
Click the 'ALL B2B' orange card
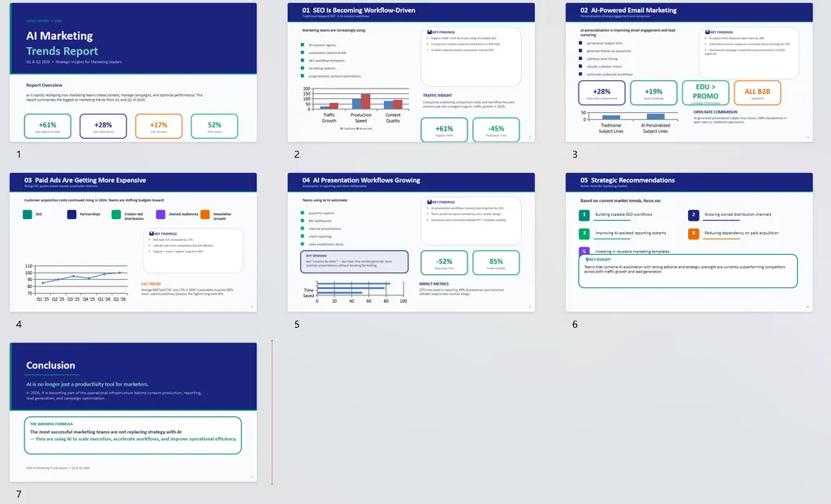[757, 93]
